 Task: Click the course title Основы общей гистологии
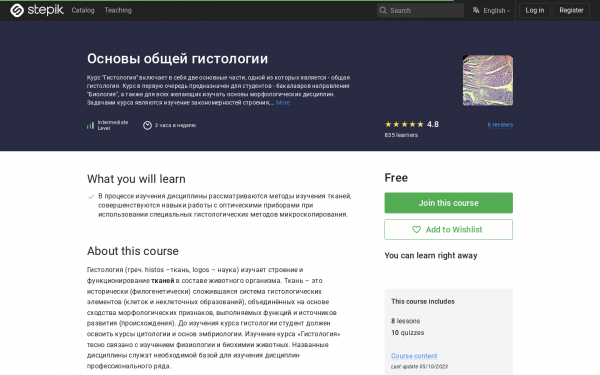click(x=177, y=59)
